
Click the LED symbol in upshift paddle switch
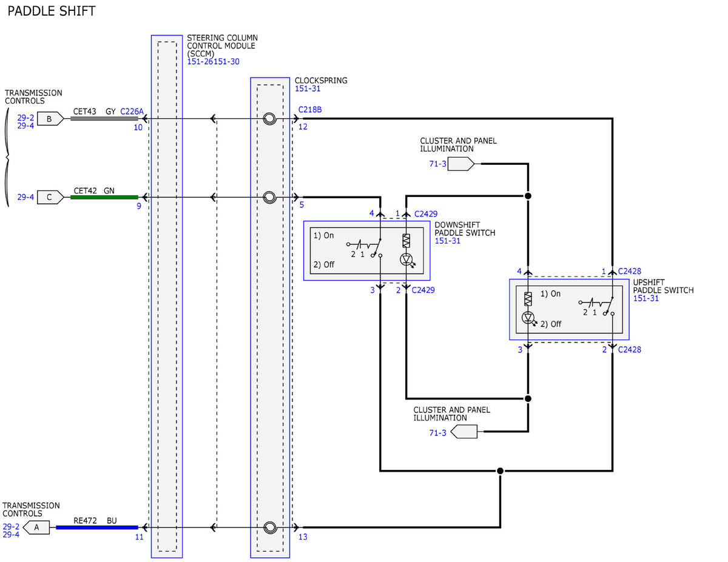(528, 317)
